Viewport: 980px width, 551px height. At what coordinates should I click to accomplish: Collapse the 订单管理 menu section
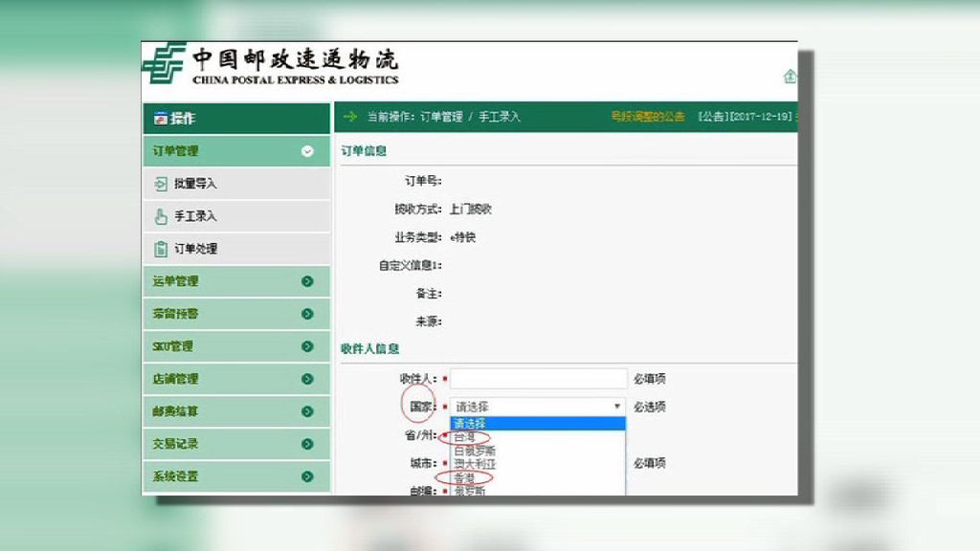point(307,151)
